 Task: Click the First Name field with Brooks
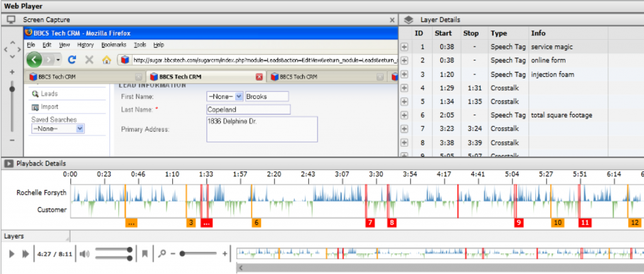267,96
